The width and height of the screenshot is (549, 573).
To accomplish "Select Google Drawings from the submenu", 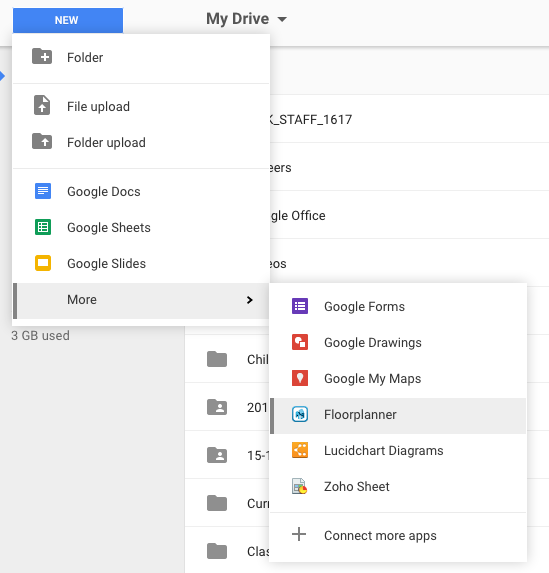I will pos(398,342).
